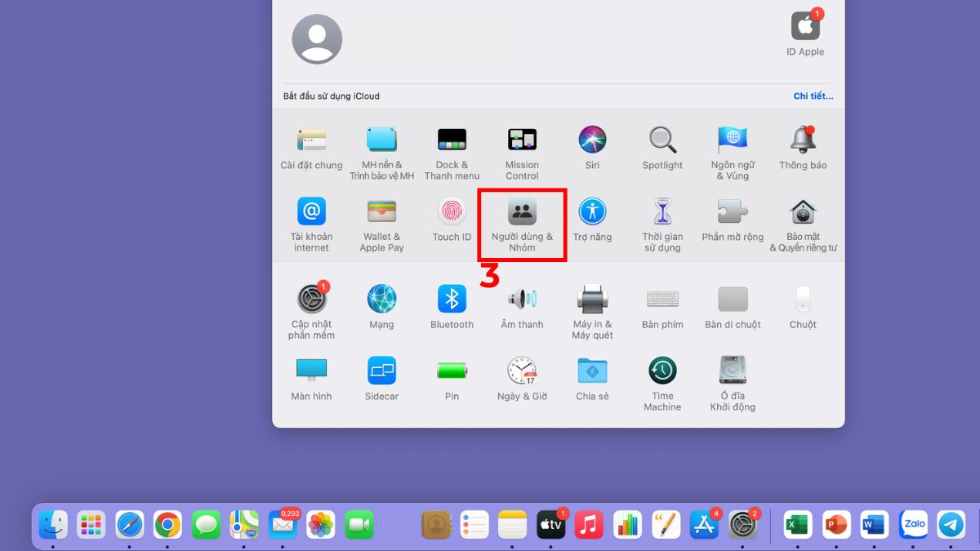
Task: Click the user profile avatar picture
Action: (317, 39)
